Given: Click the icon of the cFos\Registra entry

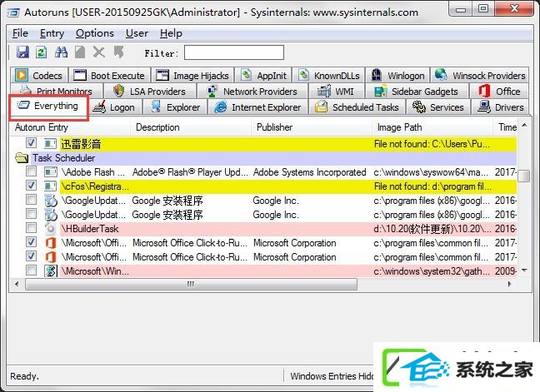Looking at the screenshot, I should (51, 186).
